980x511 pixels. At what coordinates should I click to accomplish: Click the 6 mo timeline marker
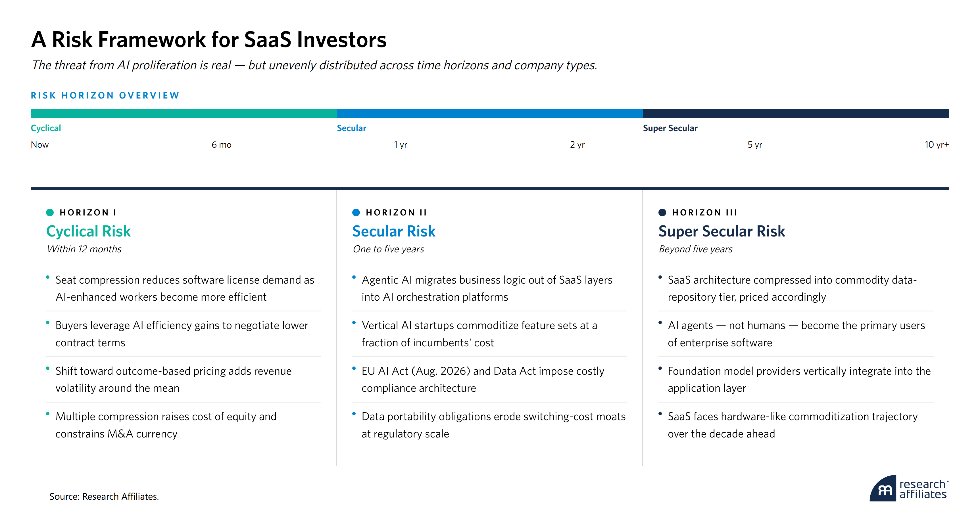(221, 145)
